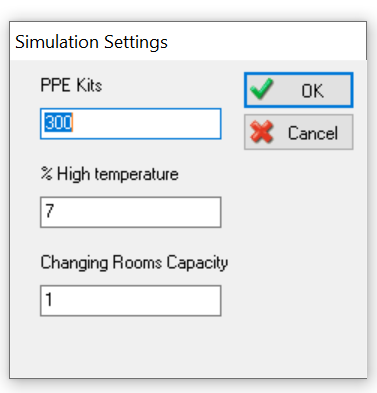Place cursor after the 1 capacity value
The image size is (377, 393).
click(54, 299)
